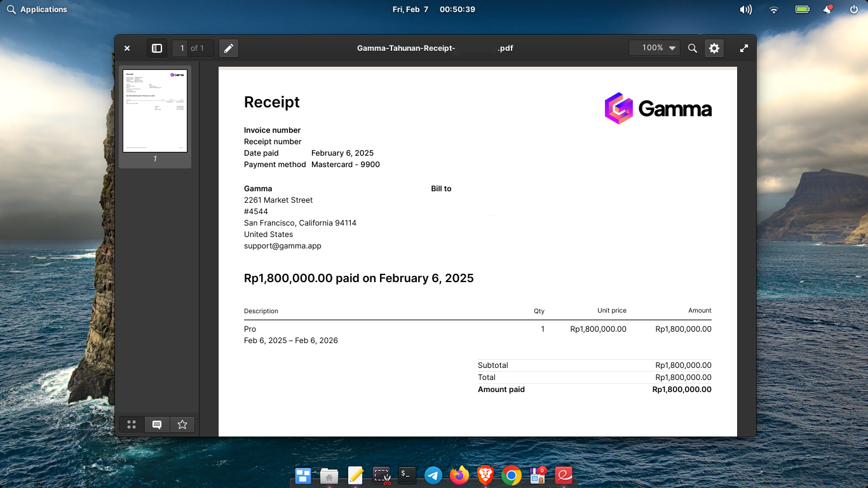This screenshot has width=868, height=488.
Task: Open the volume indicator
Action: pos(746,10)
